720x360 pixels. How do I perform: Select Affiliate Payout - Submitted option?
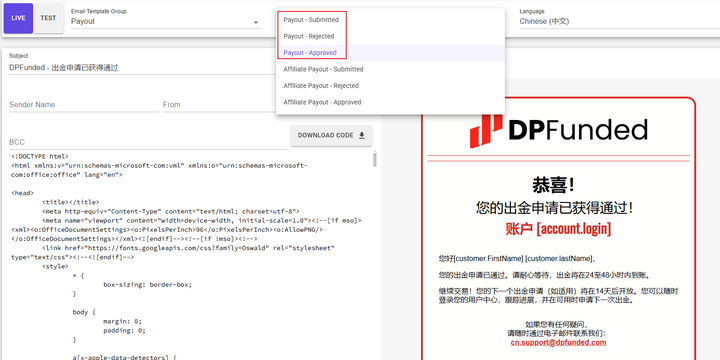pyautogui.click(x=390, y=69)
